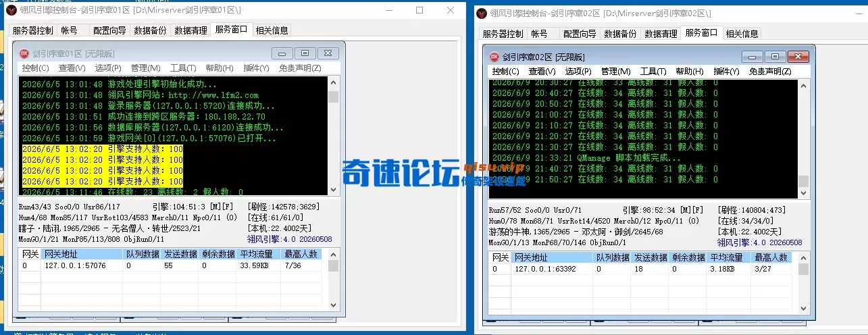
Task: Click the 7/36 最高人数 cell
Action: pyautogui.click(x=294, y=265)
